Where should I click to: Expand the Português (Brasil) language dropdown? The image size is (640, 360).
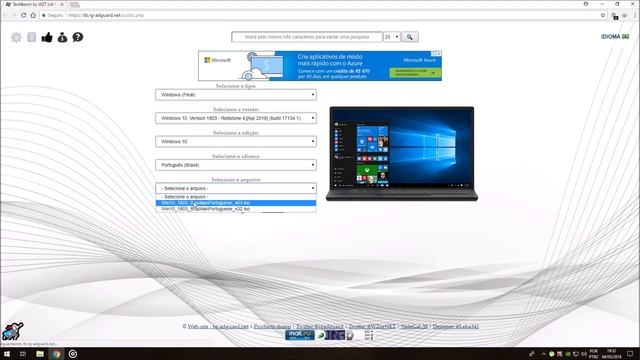[x=236, y=165]
